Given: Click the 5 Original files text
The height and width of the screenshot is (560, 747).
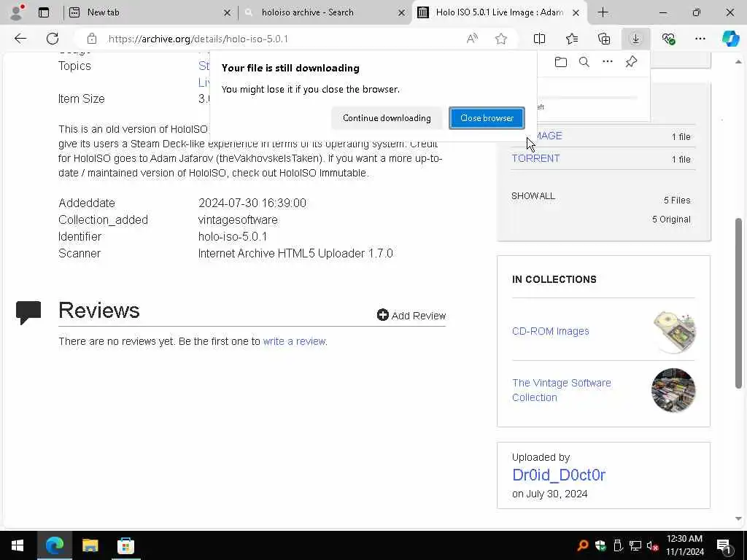Looking at the screenshot, I should (671, 219).
